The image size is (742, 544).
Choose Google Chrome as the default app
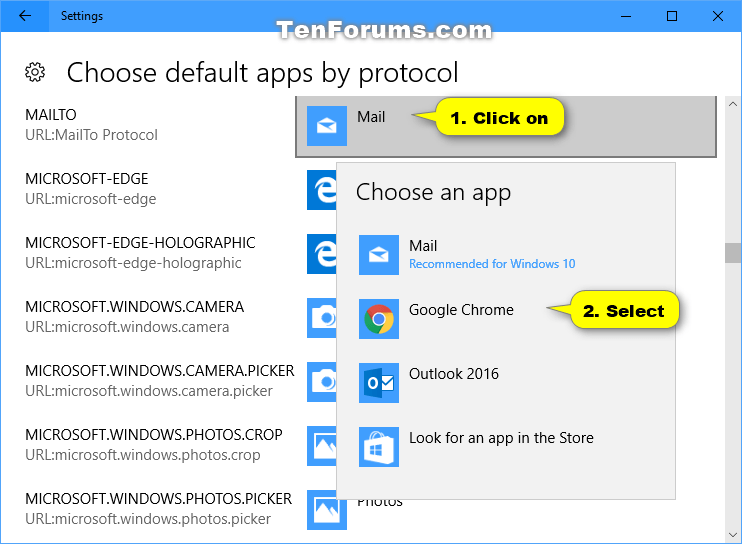(x=506, y=319)
